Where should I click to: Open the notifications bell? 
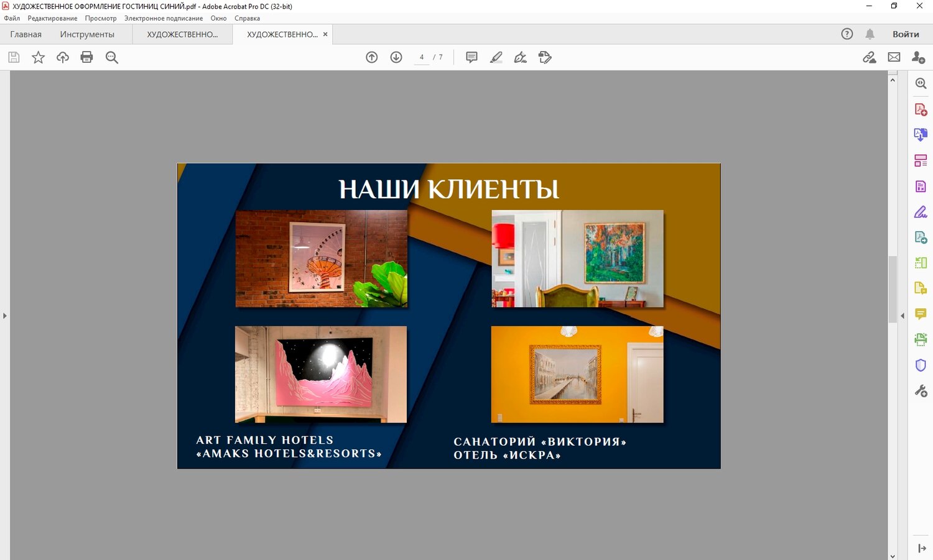coord(870,34)
